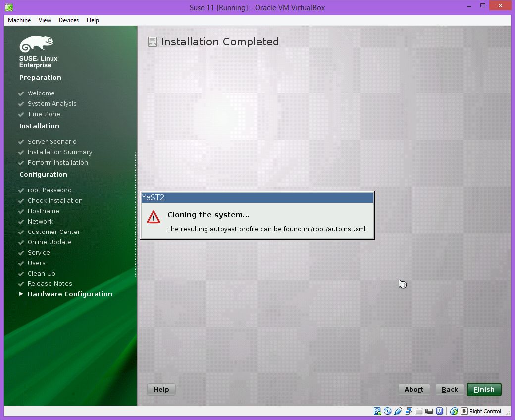
Task: Select the Clean Up step
Action: pos(42,274)
